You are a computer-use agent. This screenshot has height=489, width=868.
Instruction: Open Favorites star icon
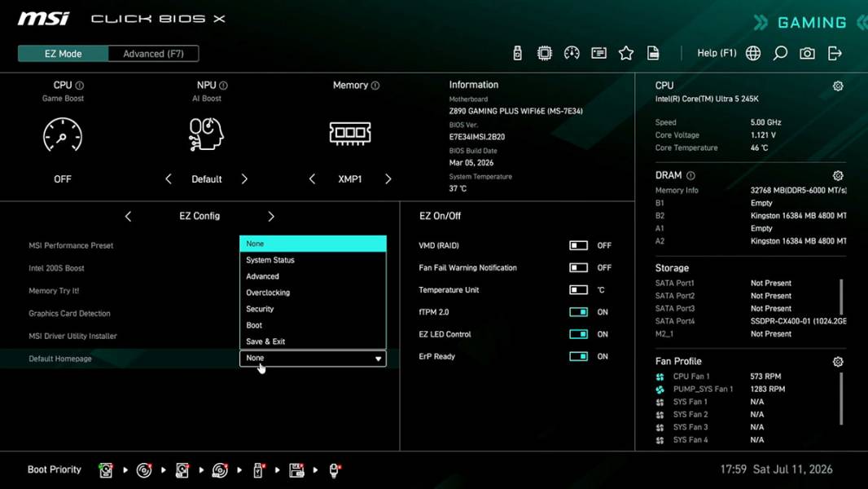[x=626, y=53]
